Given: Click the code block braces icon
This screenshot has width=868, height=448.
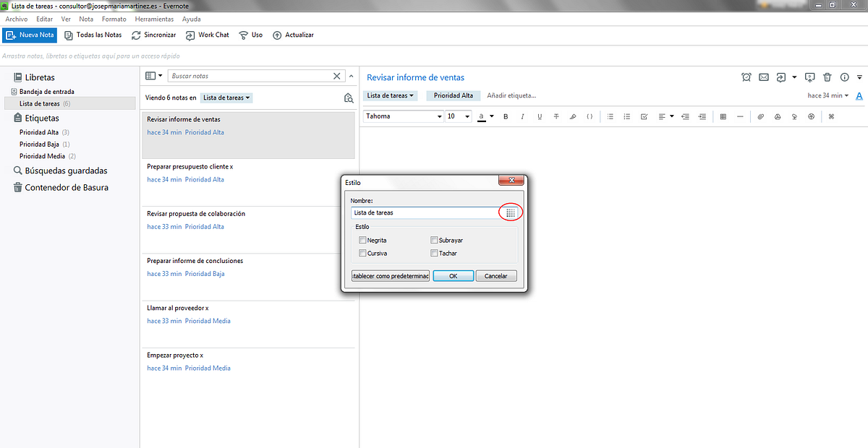Looking at the screenshot, I should pos(590,116).
